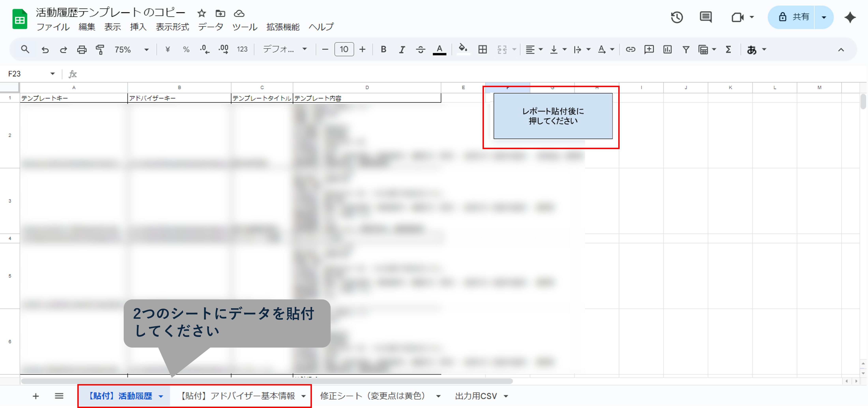Apply currency format with the ¥ icon

(167, 49)
